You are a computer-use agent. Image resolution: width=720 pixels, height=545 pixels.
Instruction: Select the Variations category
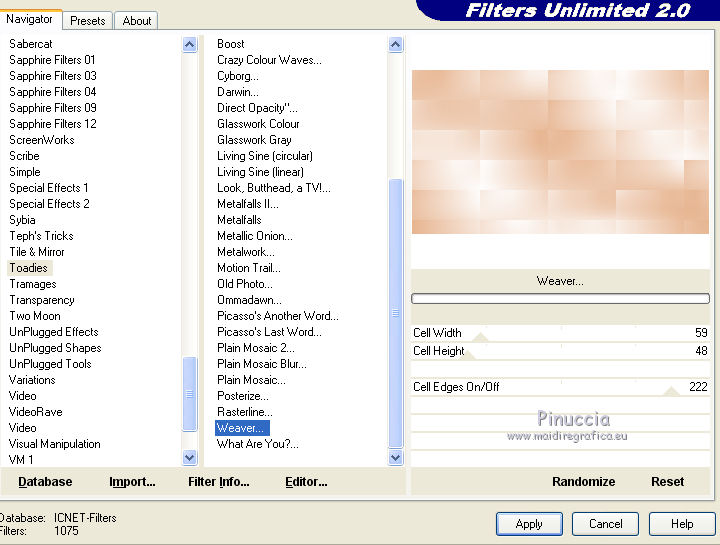(32, 380)
